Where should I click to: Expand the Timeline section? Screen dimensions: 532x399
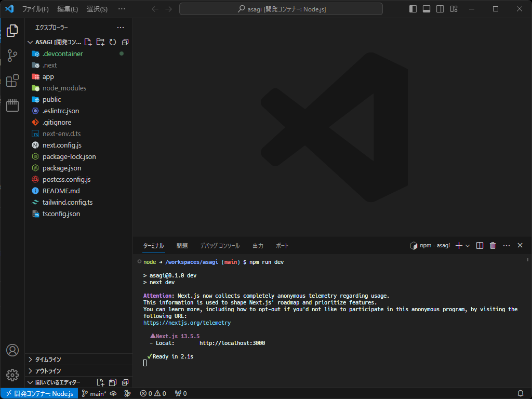point(79,360)
